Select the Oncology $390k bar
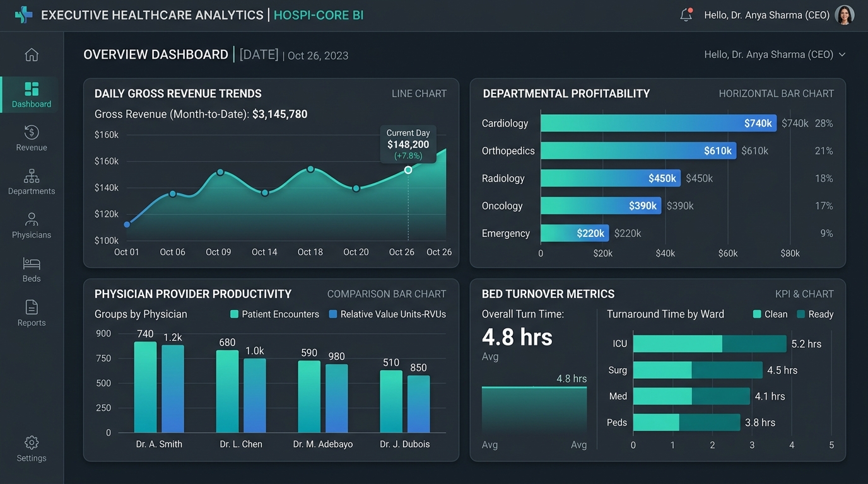868x484 pixels. (x=601, y=205)
